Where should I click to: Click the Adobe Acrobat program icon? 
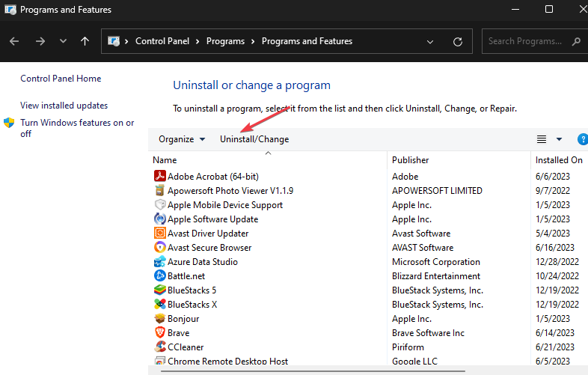159,176
